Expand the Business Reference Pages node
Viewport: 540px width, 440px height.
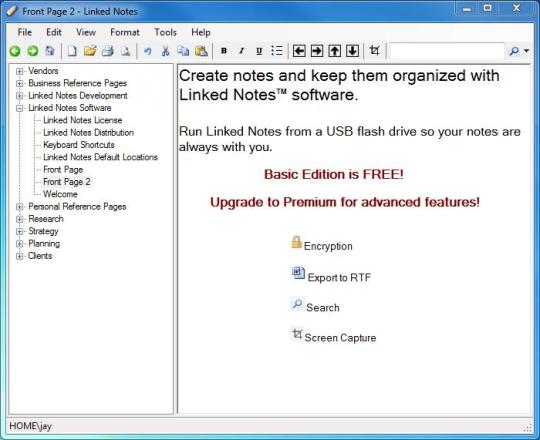[x=20, y=83]
